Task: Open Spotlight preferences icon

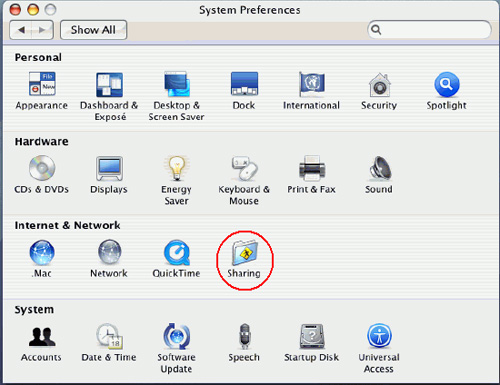Action: click(x=447, y=84)
